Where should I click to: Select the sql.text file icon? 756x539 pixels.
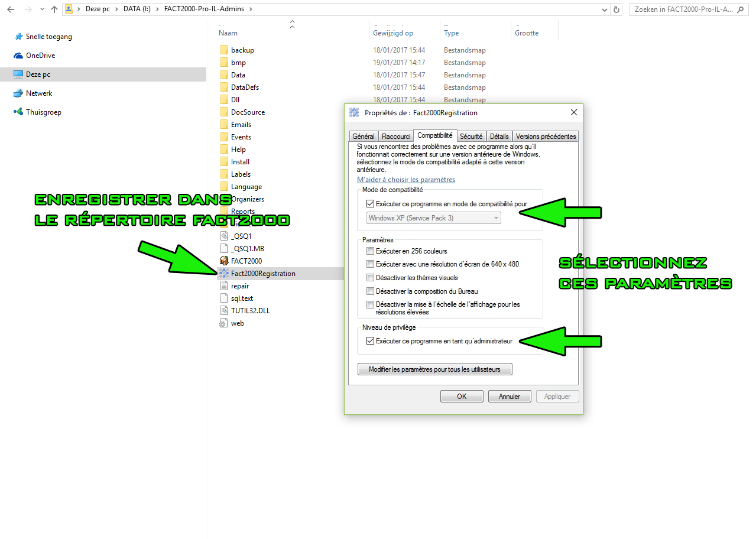tap(223, 298)
